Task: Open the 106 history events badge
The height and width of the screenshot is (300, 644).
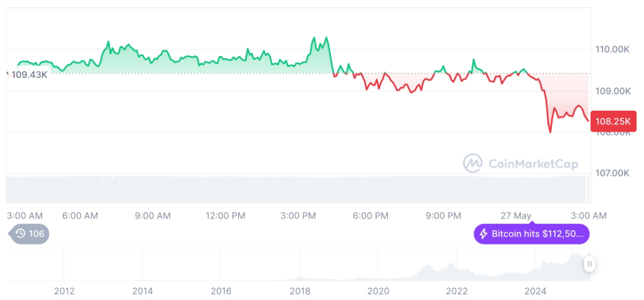Action: [x=29, y=234]
